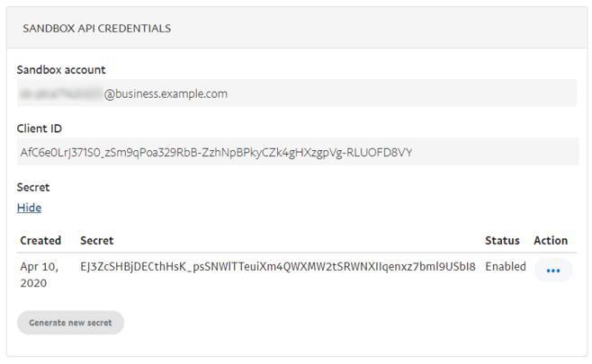
Task: Click the Action column header
Action: pyautogui.click(x=551, y=240)
